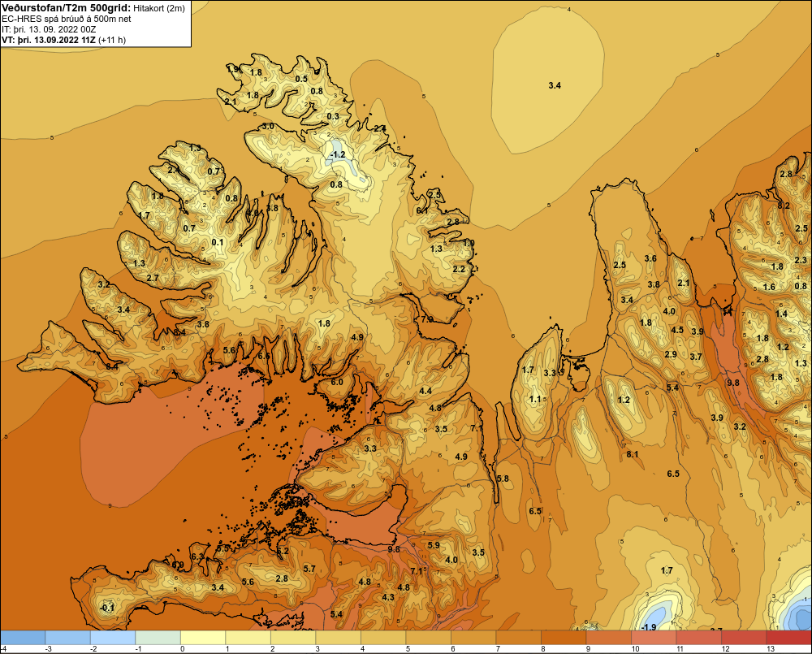Viewport: 812px width, 654px height.
Task: Click the '3.6' temperature value
Action: [650, 258]
